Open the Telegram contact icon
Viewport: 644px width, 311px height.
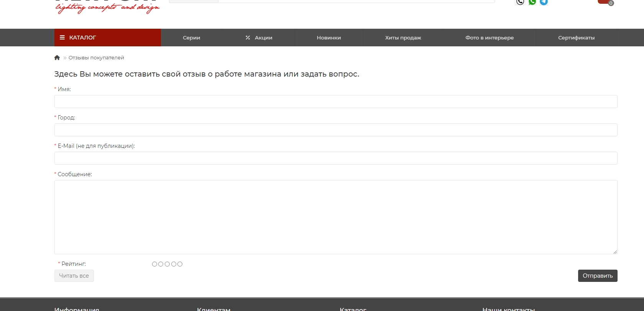(544, 2)
